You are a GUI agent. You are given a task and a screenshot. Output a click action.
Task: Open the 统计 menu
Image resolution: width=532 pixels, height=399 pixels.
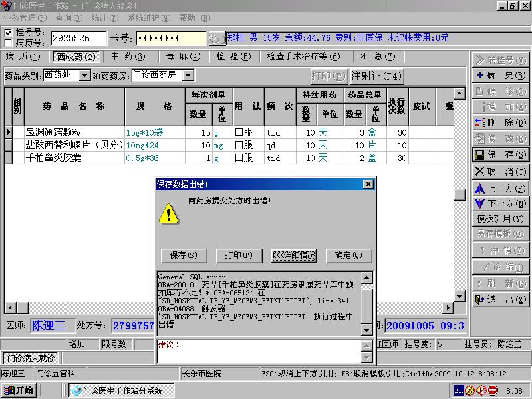[x=105, y=18]
